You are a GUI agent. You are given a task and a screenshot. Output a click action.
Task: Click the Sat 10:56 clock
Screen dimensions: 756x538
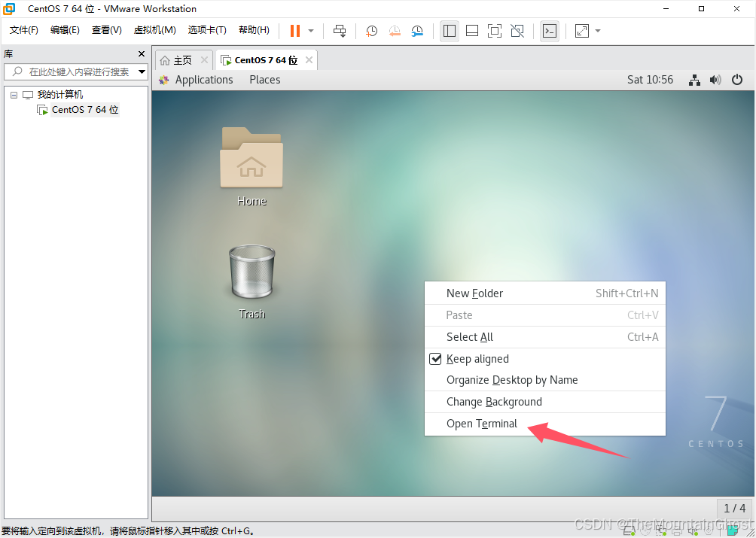650,80
